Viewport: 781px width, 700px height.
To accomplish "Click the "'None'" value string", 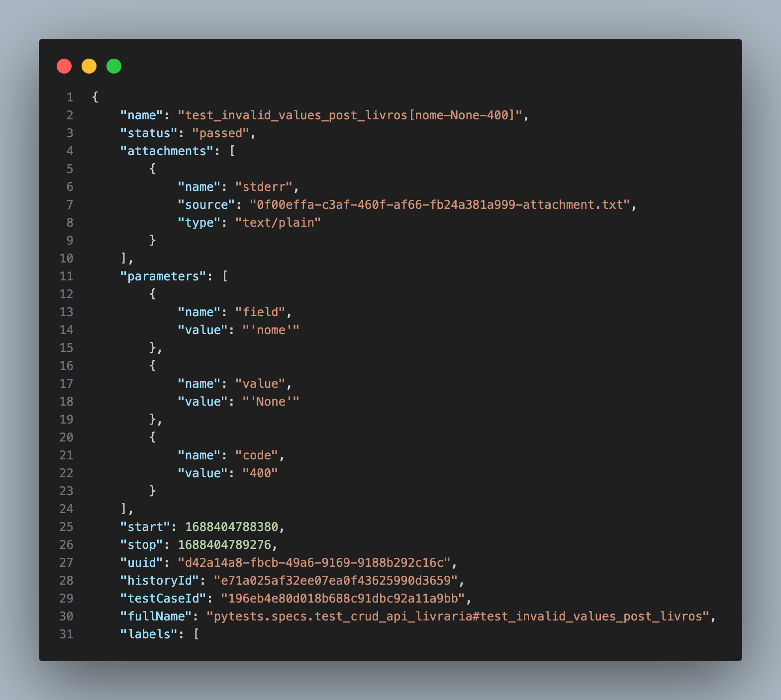I will coord(271,402).
